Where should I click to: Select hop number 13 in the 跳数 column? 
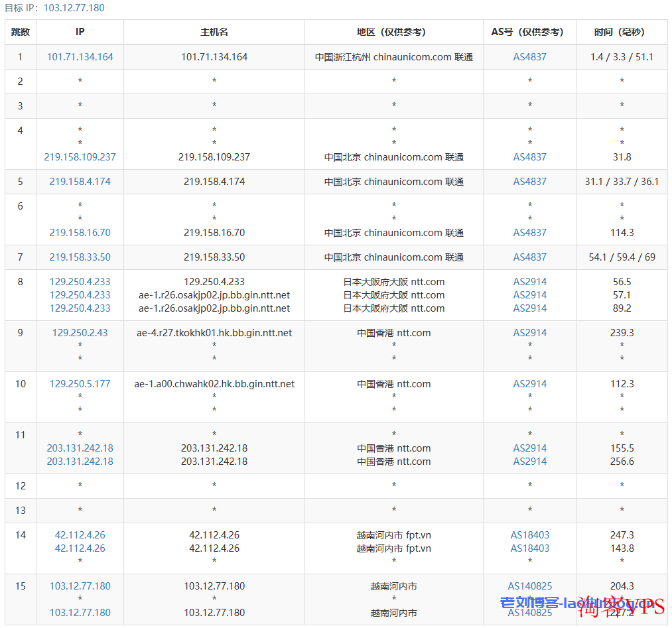pyautogui.click(x=21, y=510)
